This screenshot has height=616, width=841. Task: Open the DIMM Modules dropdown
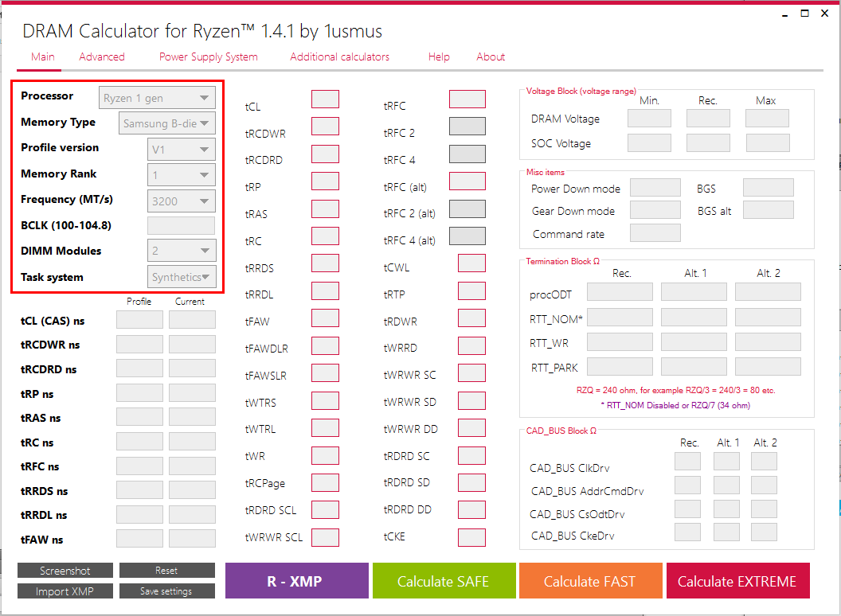(182, 251)
